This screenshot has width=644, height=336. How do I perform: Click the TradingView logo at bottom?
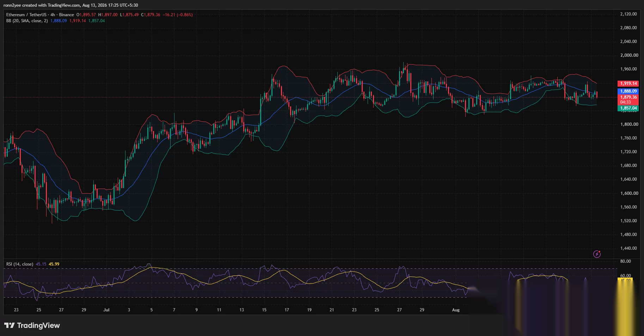click(x=32, y=325)
